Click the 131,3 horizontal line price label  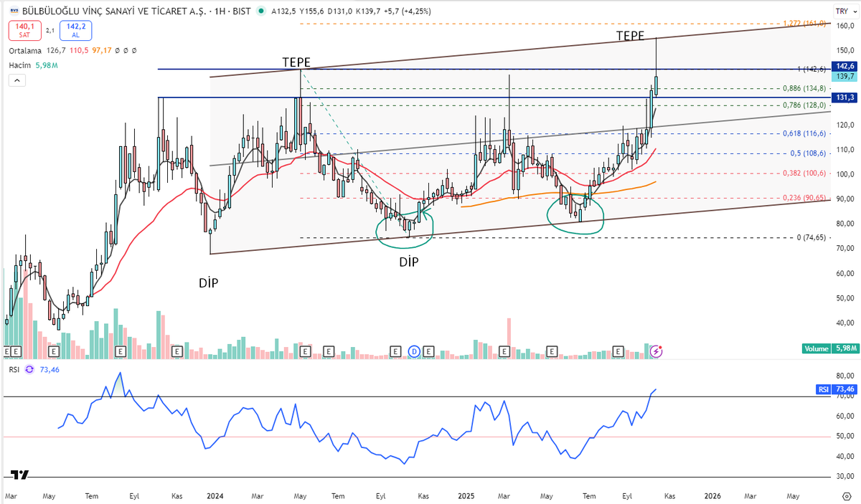(844, 98)
